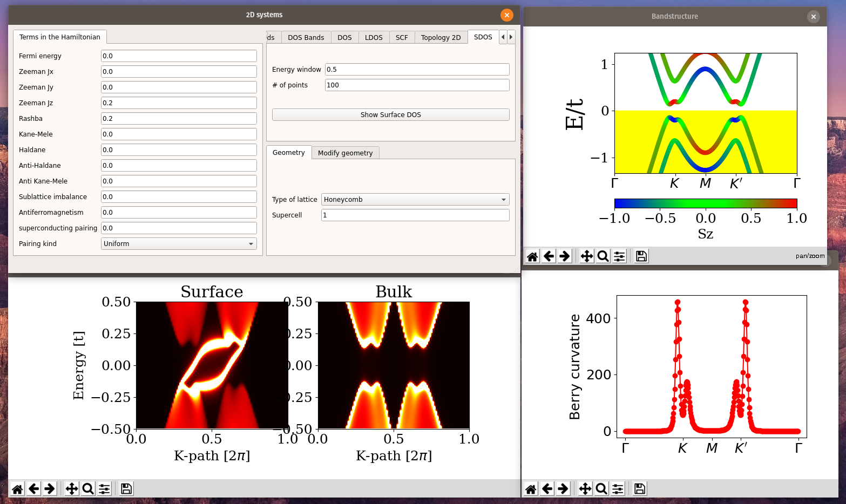Go back to previous view in Bandstructure window
This screenshot has height=504, width=846.
(x=549, y=256)
